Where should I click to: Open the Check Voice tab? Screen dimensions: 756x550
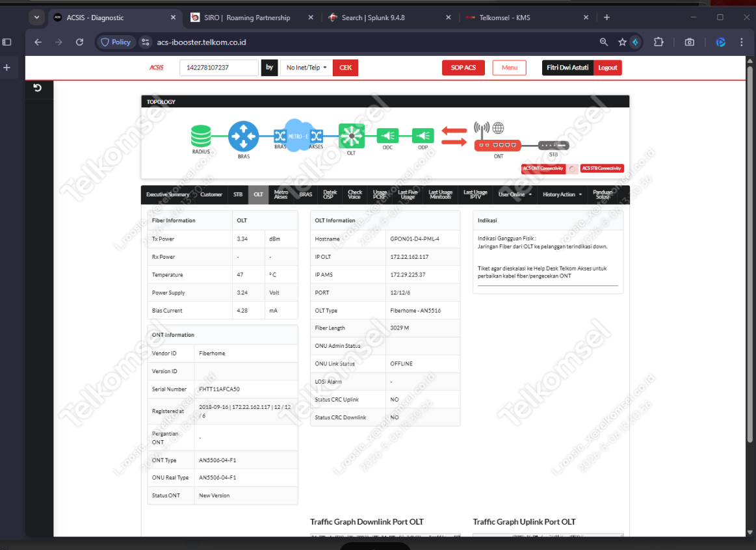(x=355, y=195)
